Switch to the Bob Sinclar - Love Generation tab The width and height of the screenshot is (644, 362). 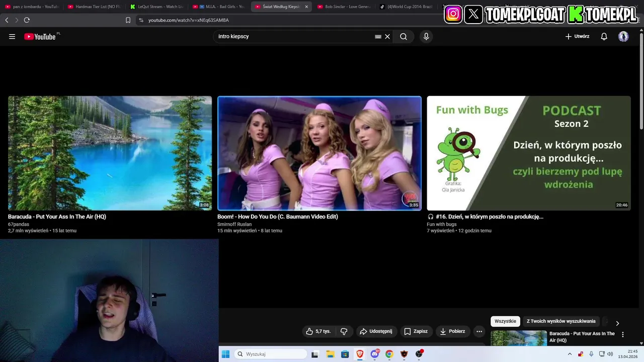(344, 7)
